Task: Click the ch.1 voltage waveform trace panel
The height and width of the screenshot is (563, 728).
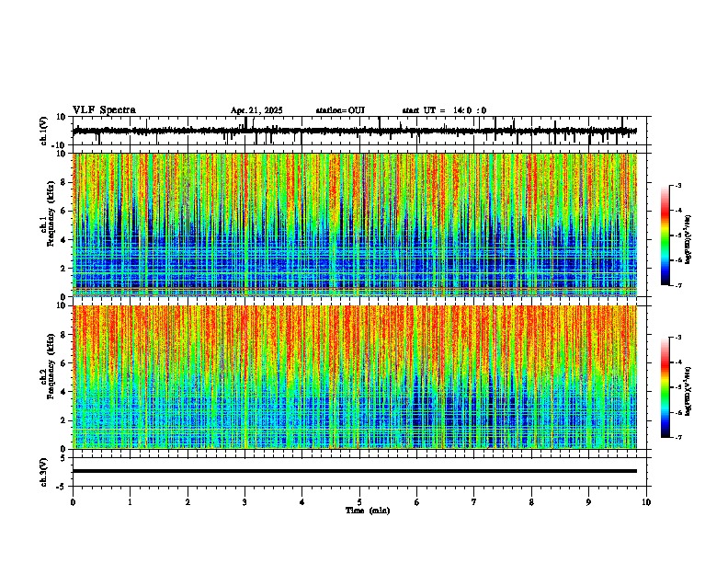Action: pyautogui.click(x=361, y=131)
